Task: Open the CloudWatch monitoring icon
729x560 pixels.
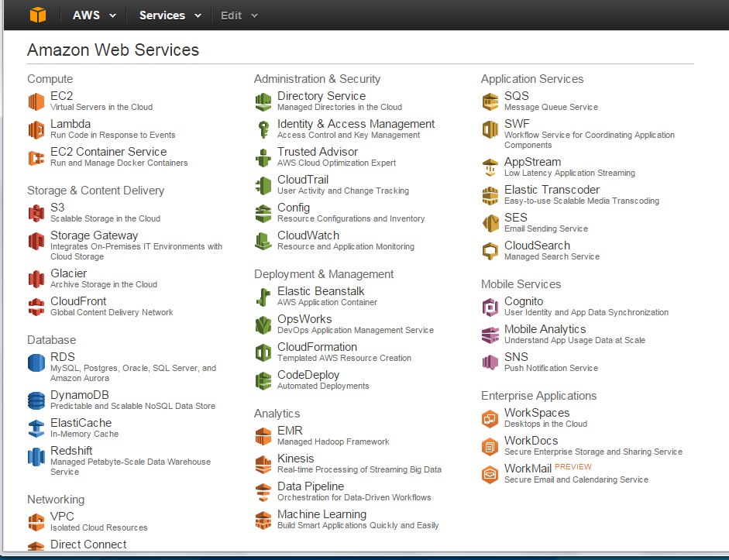Action: 263,239
